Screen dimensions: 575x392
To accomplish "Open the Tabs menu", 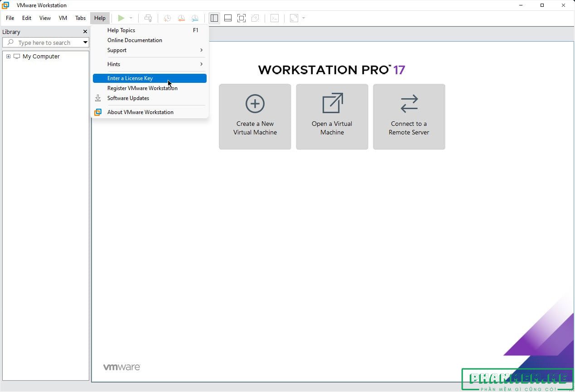I will (x=80, y=18).
